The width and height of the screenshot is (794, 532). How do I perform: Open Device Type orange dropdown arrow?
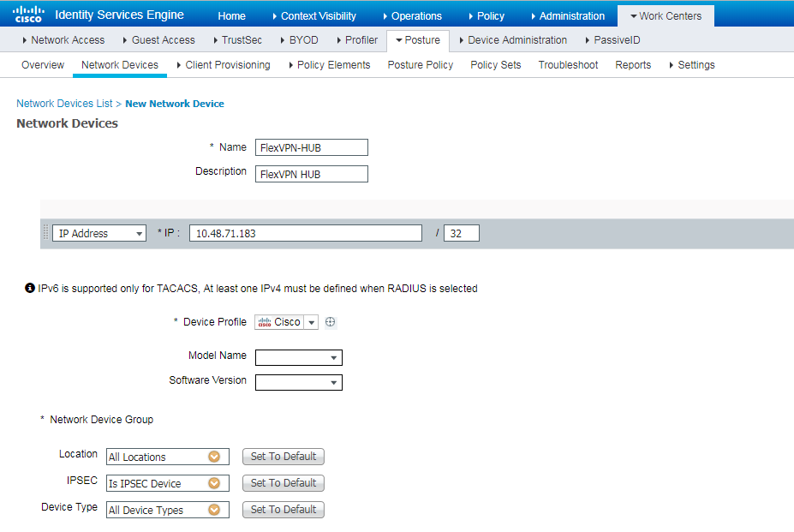214,509
